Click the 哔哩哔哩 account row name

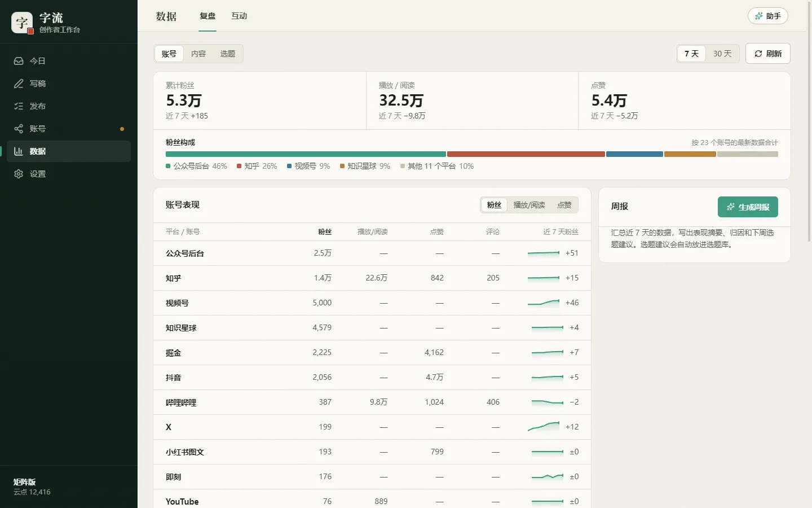(x=181, y=402)
